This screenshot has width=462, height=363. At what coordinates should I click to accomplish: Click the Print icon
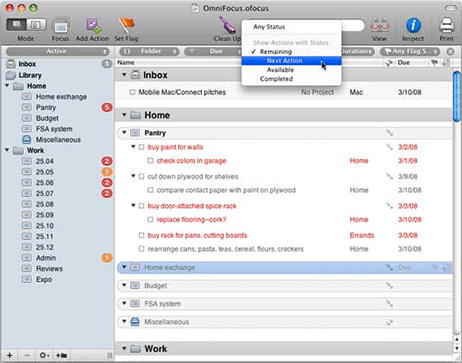pyautogui.click(x=446, y=26)
